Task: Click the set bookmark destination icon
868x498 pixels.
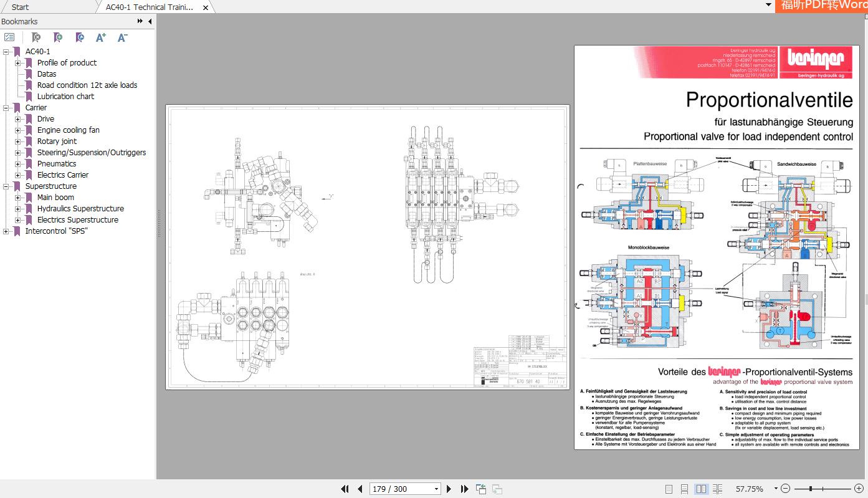Action: [x=79, y=37]
